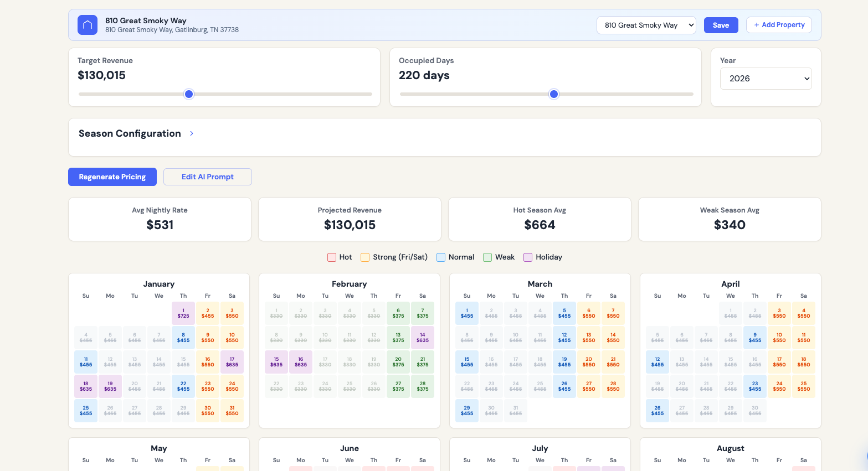Viewport: 868px width, 471px height.
Task: Expand the Season Configuration section
Action: [x=192, y=133]
